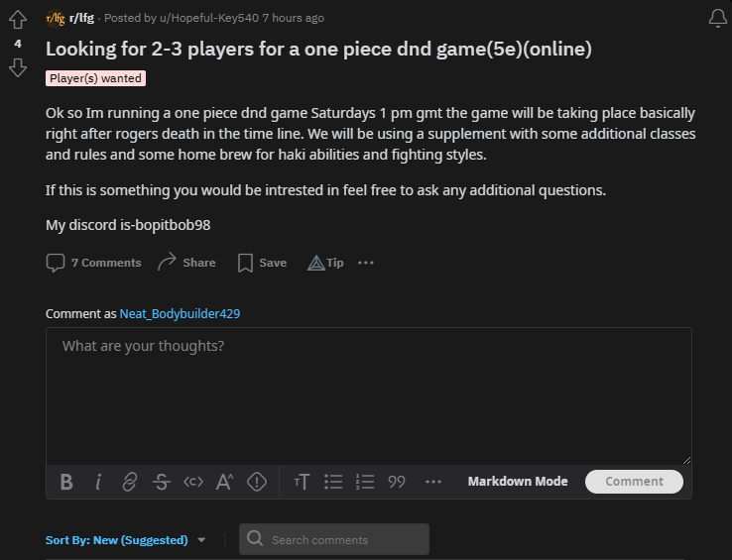Click the notification bell icon
The height and width of the screenshot is (560, 732).
[717, 19]
